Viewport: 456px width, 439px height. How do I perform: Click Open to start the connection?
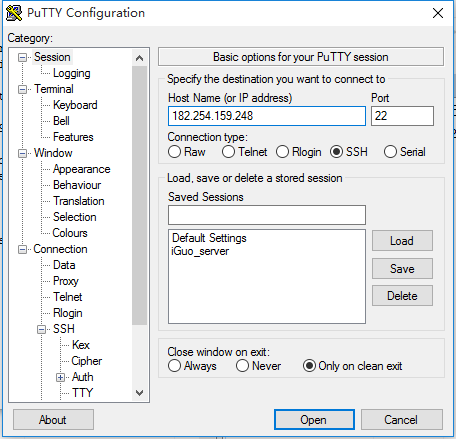coord(314,420)
